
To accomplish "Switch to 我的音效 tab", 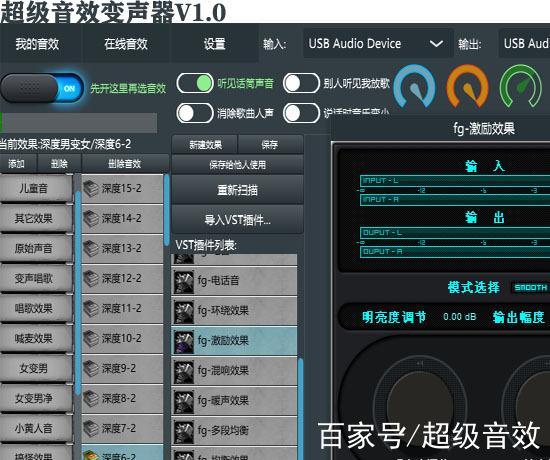I will [37, 44].
